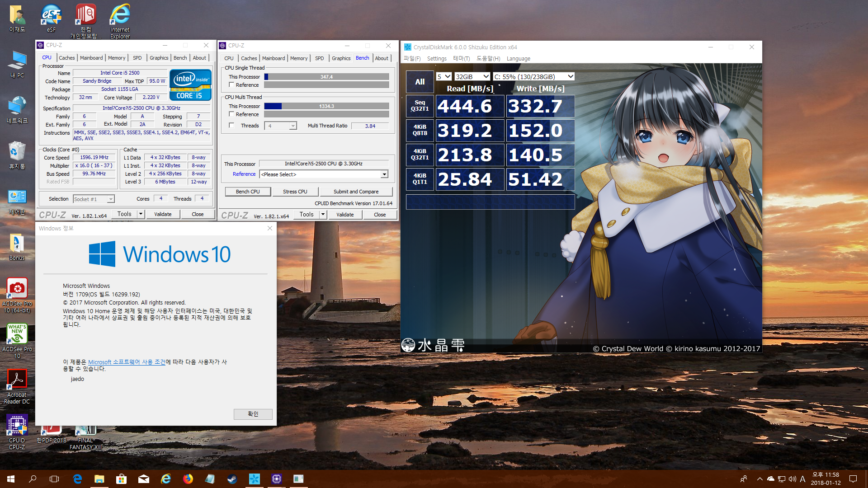Run All CrystalDiskMark tests
This screenshot has width=868, height=488.
point(420,82)
